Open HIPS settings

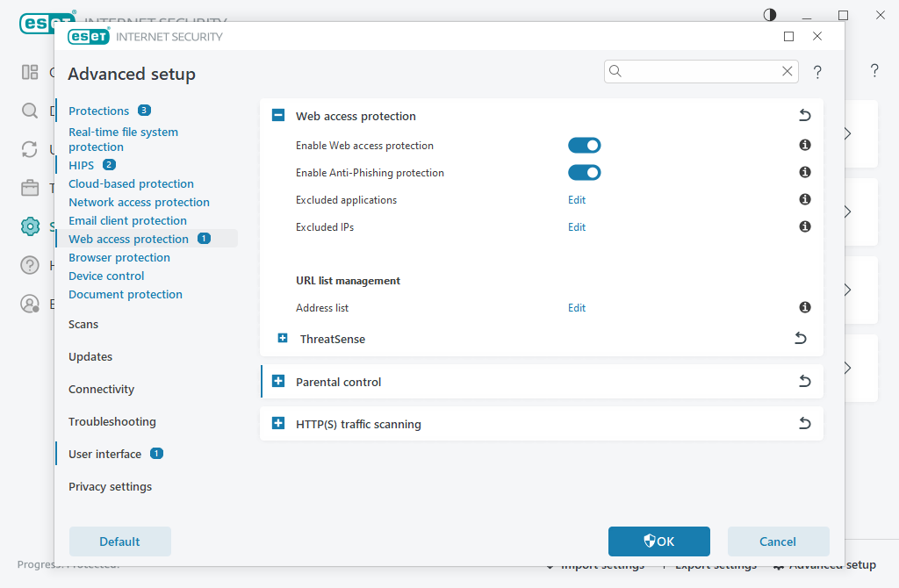[81, 165]
